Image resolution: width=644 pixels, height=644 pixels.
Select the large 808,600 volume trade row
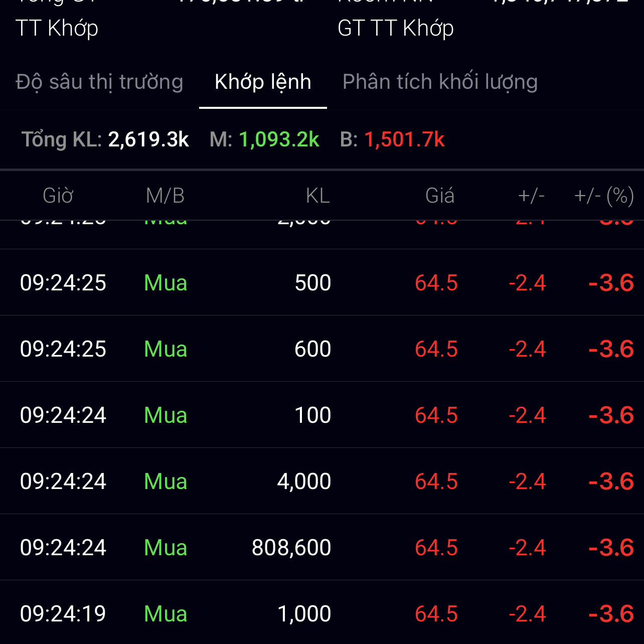tap(322, 548)
